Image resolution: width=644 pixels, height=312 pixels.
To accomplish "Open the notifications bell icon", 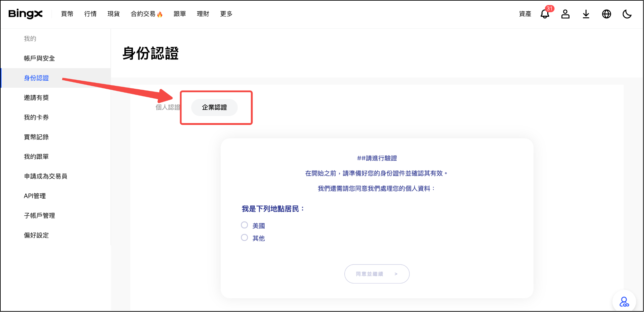I will [545, 14].
